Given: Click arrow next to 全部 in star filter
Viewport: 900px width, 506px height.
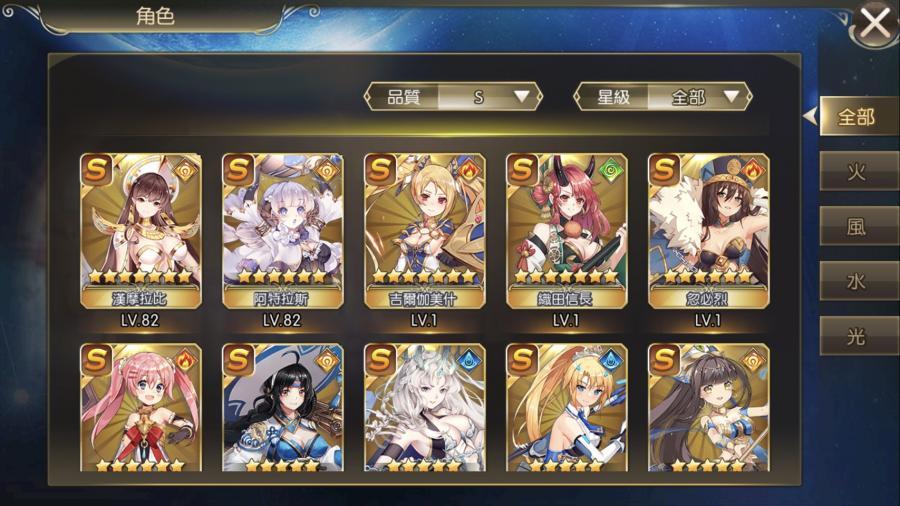Looking at the screenshot, I should [731, 96].
